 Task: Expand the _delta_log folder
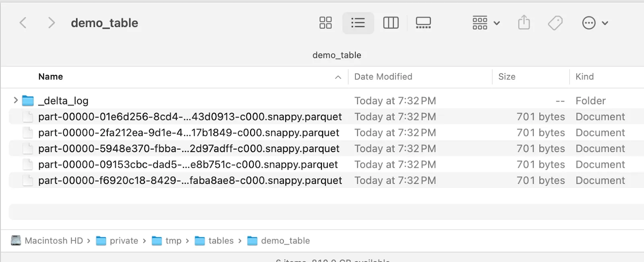(x=16, y=100)
